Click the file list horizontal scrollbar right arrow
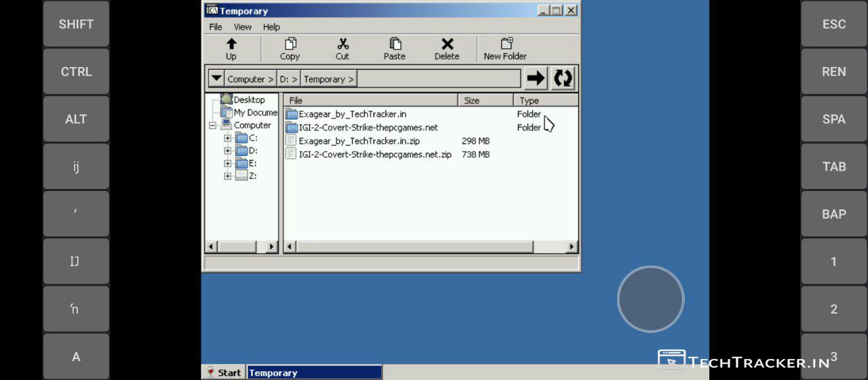This screenshot has width=868, height=380. point(572,247)
